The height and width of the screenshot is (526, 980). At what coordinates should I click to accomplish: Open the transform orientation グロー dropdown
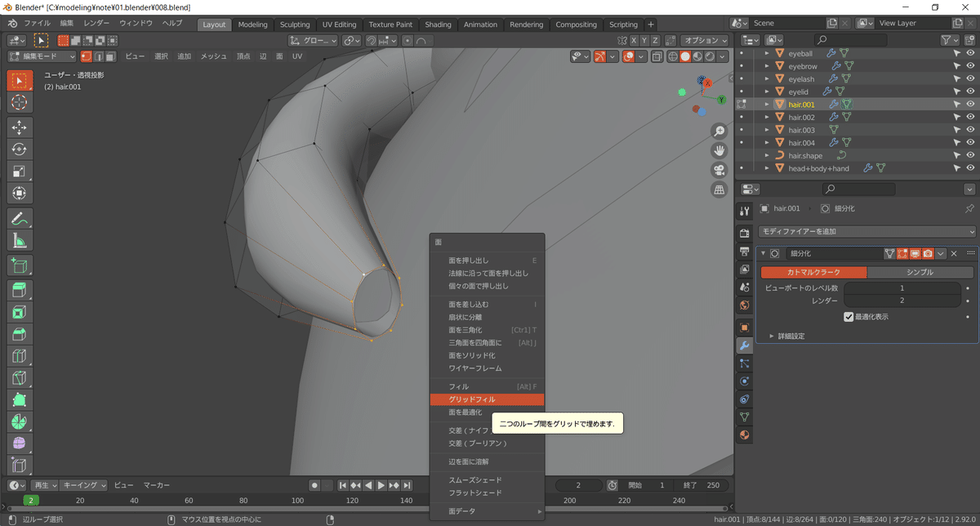[314, 40]
